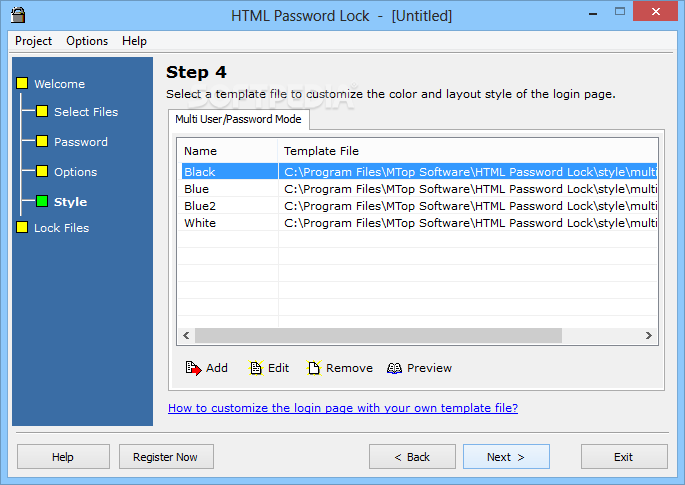Image resolution: width=685 pixels, height=485 pixels.
Task: Click the yellow Lock Files step square
Action: pyautogui.click(x=22, y=227)
